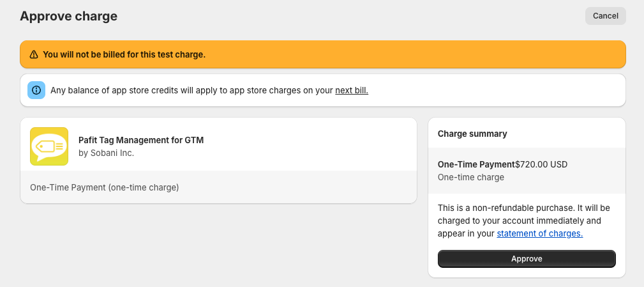Click the blue info circle icon
Viewport: 644px width, 287px height.
click(x=36, y=90)
